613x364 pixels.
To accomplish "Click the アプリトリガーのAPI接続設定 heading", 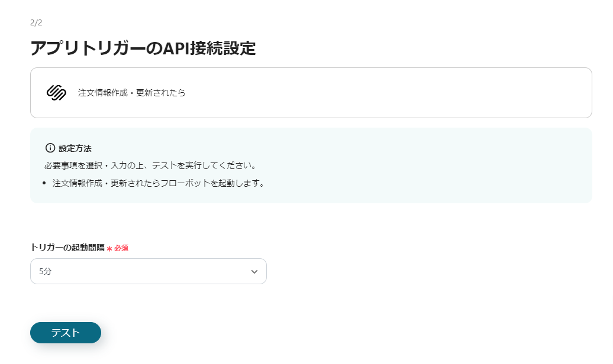I will pos(143,48).
